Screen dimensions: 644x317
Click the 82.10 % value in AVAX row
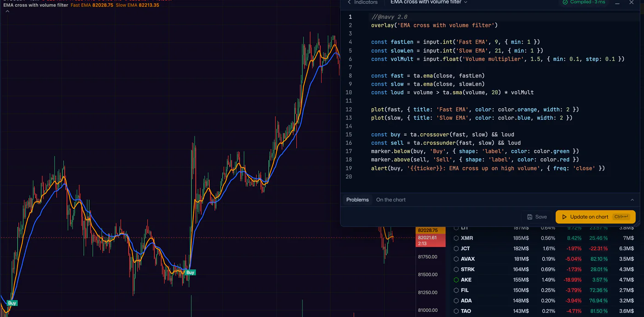coord(598,259)
